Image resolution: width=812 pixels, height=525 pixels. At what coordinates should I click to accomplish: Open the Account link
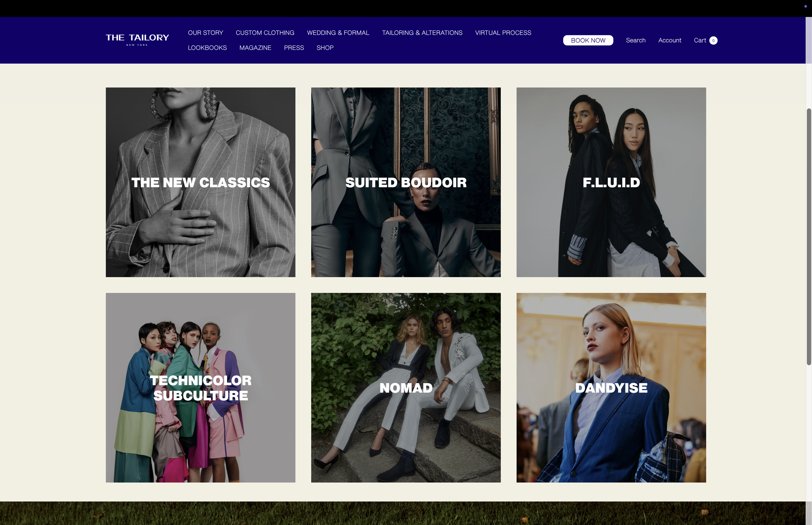[x=669, y=40]
